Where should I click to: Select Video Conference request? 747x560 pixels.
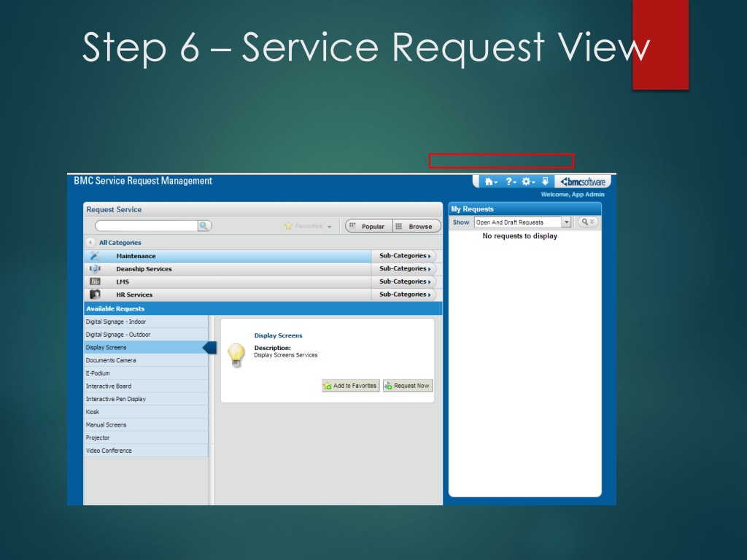(146, 450)
